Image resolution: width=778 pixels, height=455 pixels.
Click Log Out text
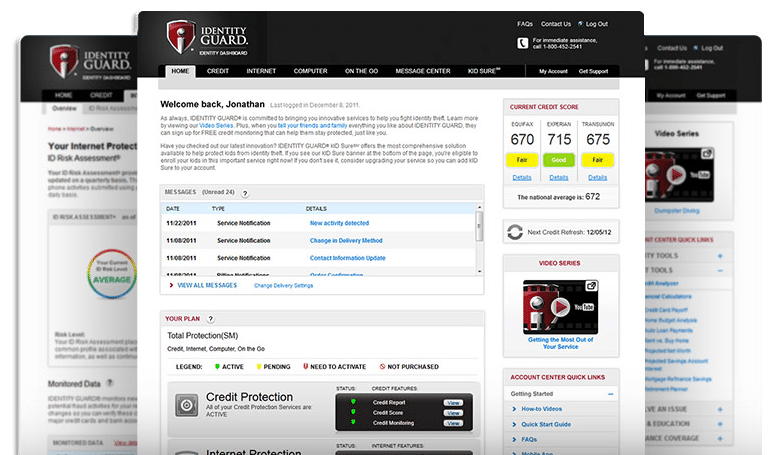click(x=597, y=24)
